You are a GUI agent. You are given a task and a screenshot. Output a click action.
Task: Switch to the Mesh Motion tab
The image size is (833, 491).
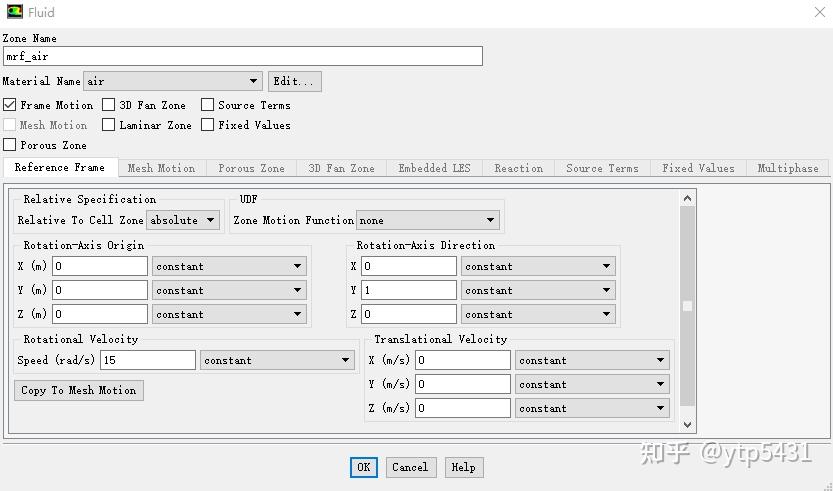pyautogui.click(x=161, y=168)
